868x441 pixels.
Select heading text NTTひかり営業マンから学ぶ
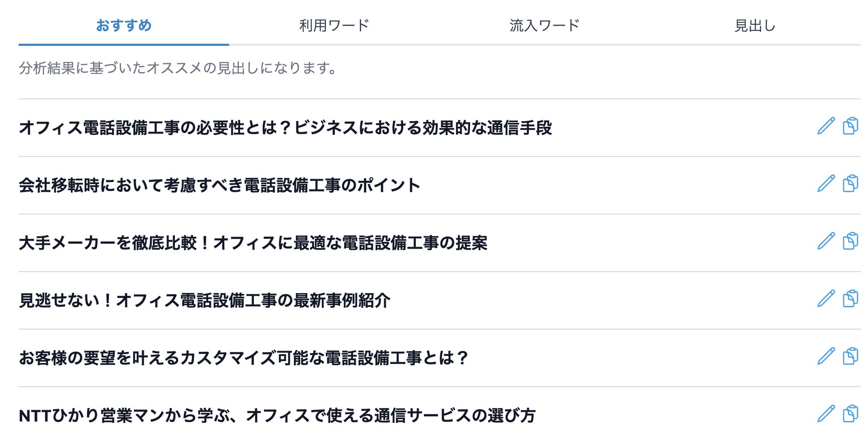(x=277, y=416)
